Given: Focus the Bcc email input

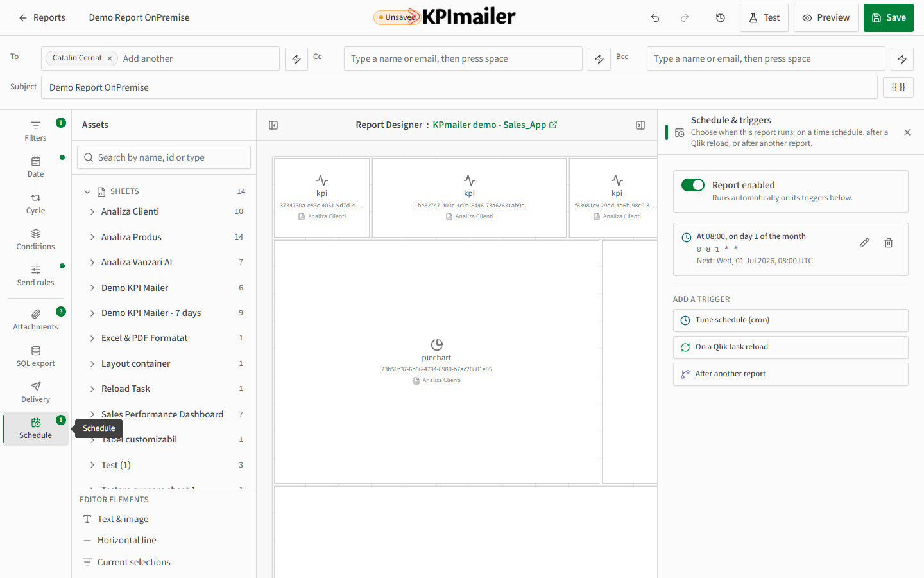Looking at the screenshot, I should [x=766, y=58].
